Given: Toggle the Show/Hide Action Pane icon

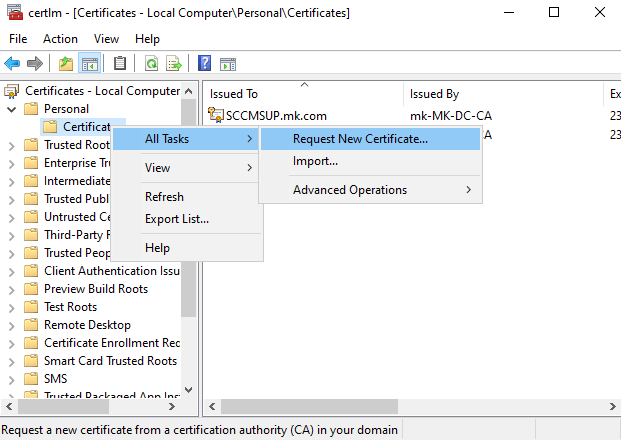Looking at the screenshot, I should coord(227,63).
